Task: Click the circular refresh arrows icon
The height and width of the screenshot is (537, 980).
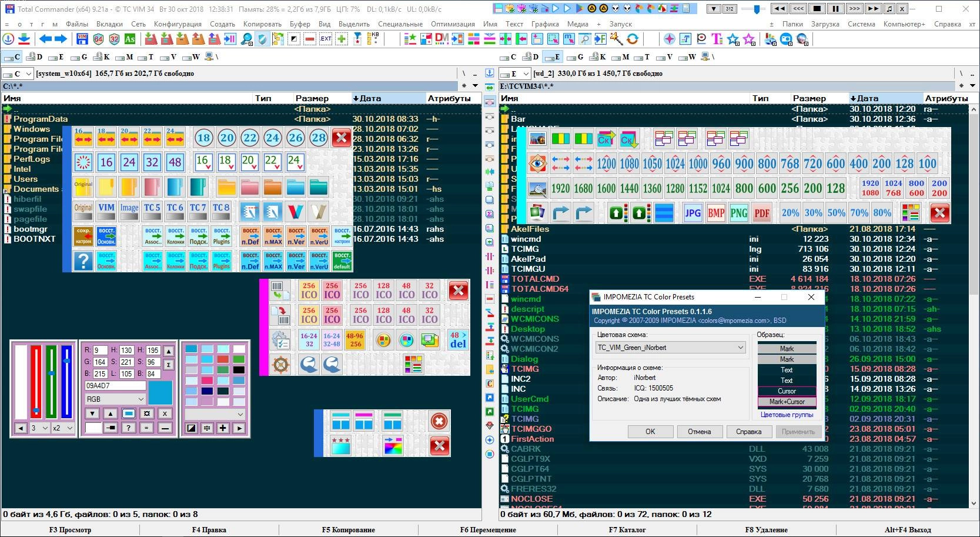Action: (x=632, y=39)
